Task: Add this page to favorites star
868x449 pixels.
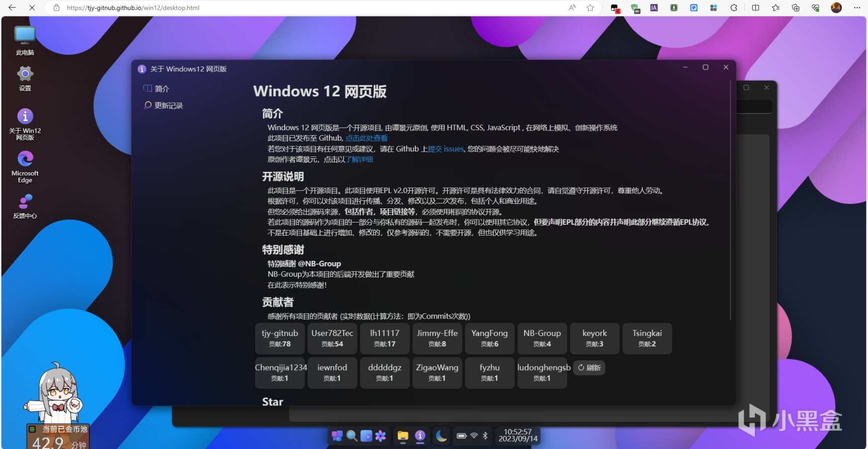Action: pos(590,8)
